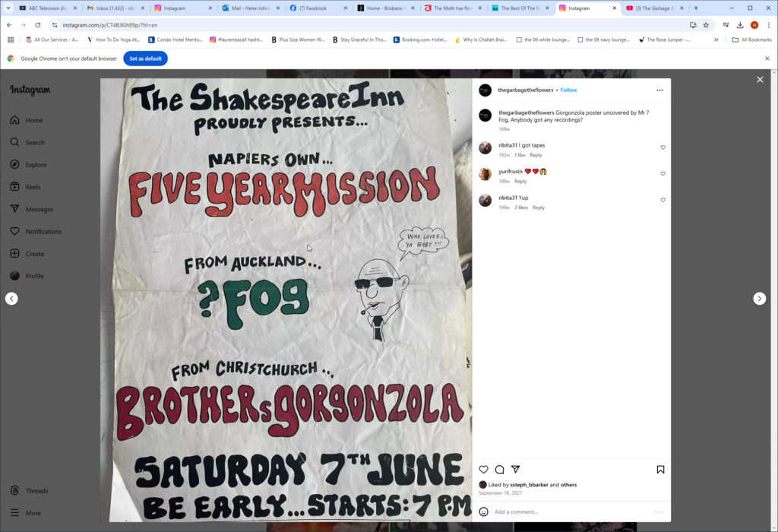Show hidden bookmarks chevron
Viewport: 778px width, 532px height.
coord(716,40)
